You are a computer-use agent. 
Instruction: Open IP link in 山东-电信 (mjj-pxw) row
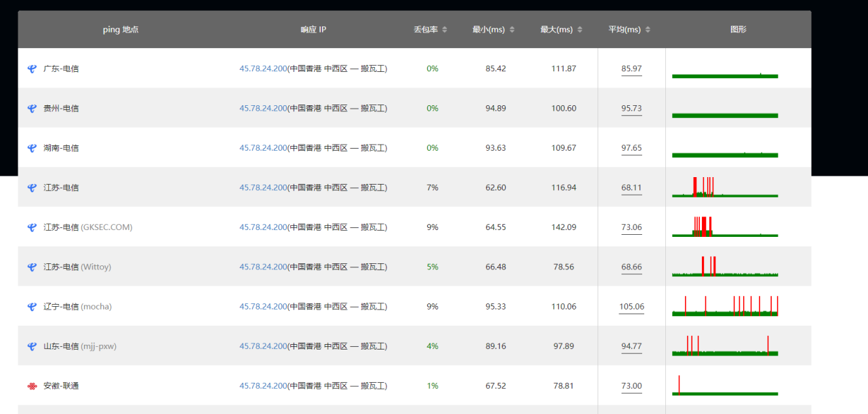click(x=263, y=346)
